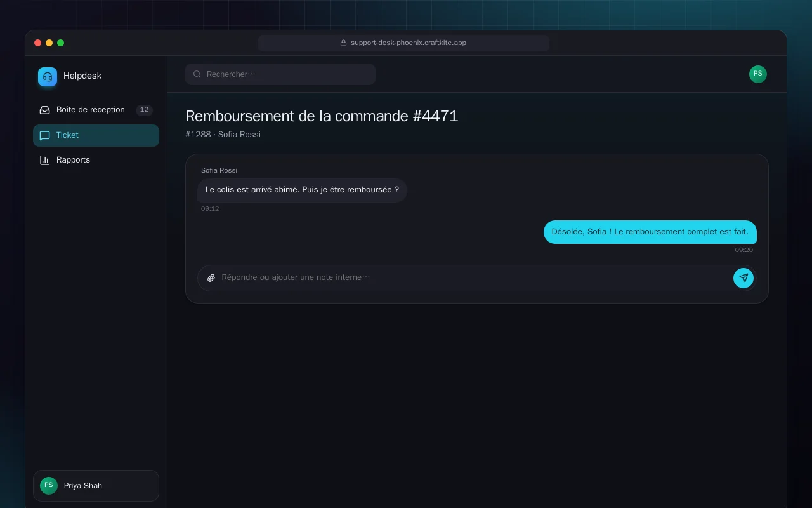Minimize the window with the yellow button

coord(49,43)
